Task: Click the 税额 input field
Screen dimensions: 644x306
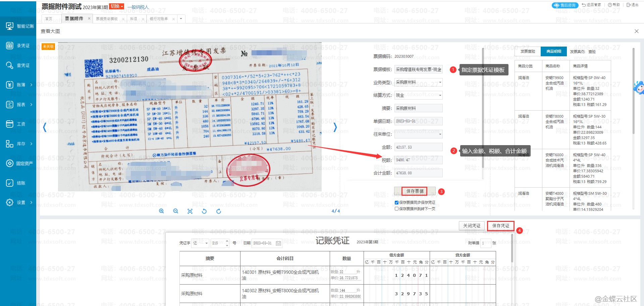Action: 418,160
